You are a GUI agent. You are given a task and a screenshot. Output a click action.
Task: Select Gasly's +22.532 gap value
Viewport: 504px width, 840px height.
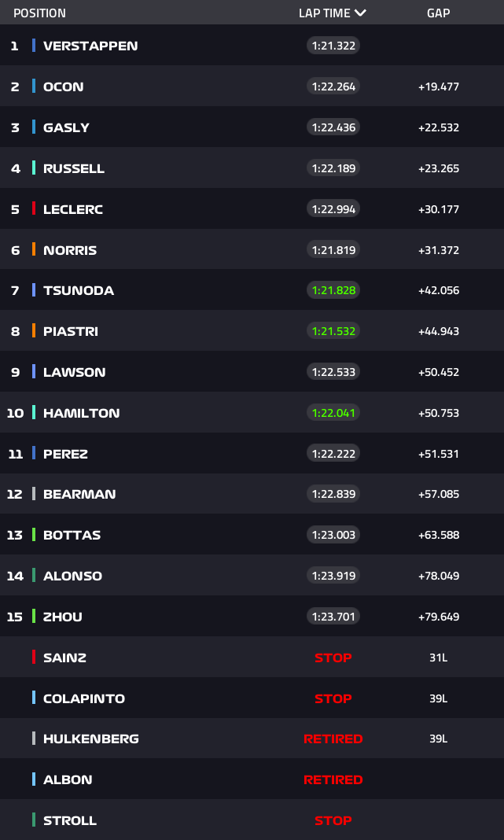[439, 127]
